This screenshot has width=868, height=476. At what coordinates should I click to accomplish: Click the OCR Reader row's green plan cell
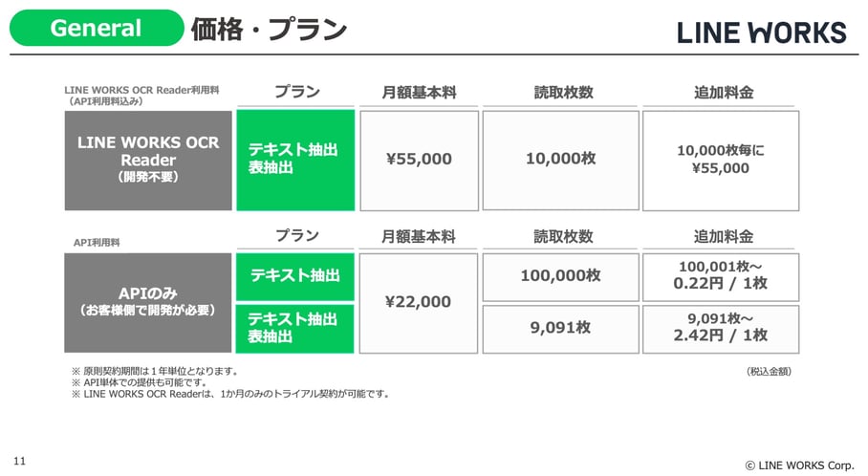(x=295, y=160)
